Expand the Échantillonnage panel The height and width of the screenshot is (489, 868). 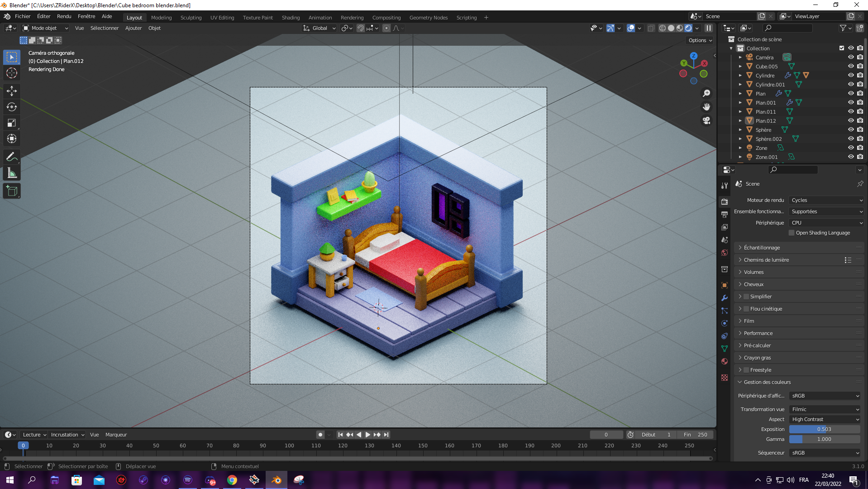[x=799, y=248]
